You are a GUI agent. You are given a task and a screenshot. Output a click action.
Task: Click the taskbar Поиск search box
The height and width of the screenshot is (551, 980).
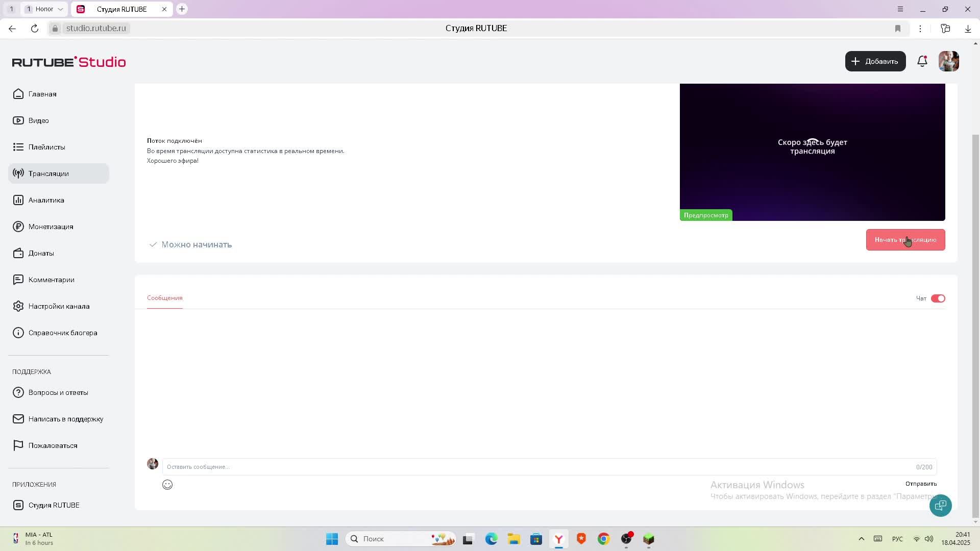[x=401, y=539]
